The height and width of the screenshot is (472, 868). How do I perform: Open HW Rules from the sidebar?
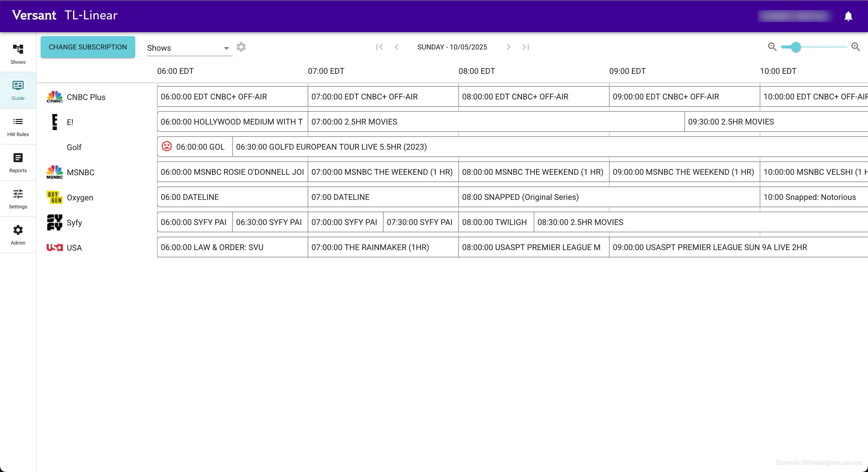[x=18, y=126]
